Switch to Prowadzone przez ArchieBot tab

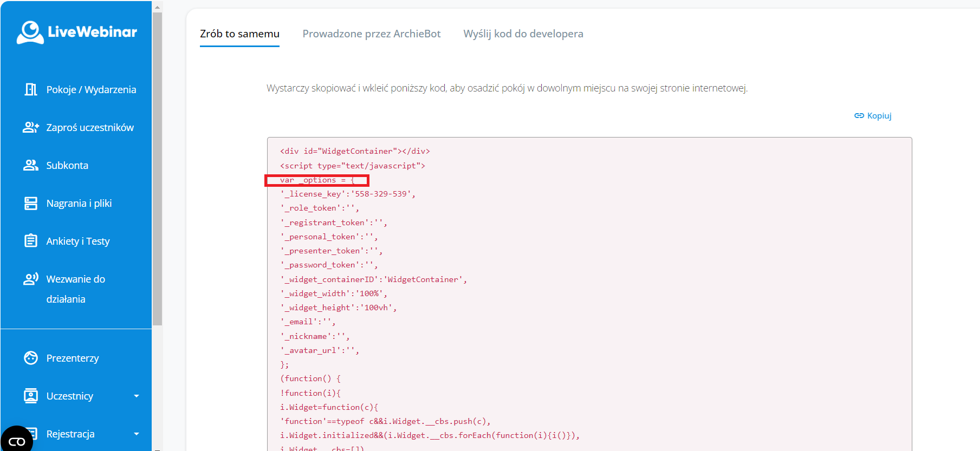(371, 34)
